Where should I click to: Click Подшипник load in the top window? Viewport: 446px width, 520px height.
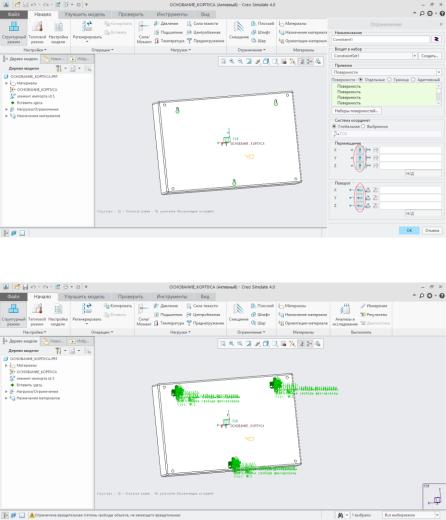click(168, 32)
